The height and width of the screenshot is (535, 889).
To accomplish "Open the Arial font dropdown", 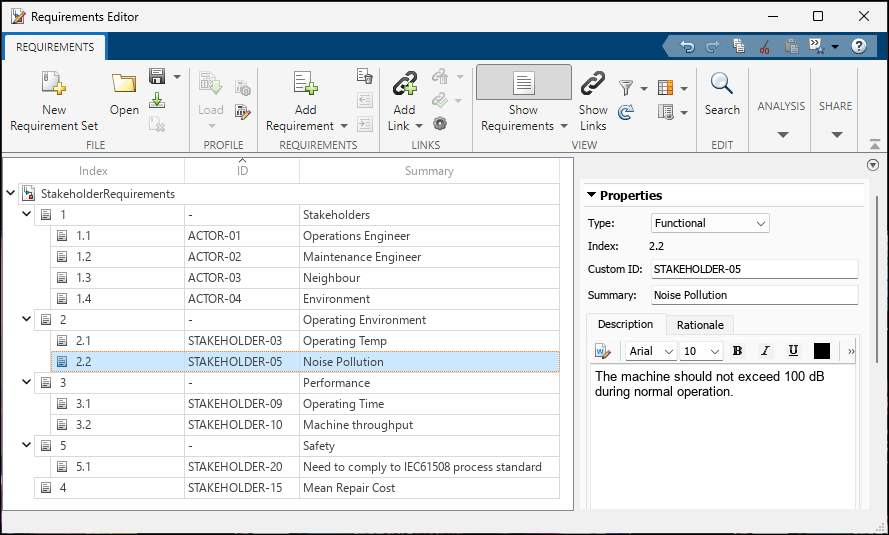I will [651, 351].
